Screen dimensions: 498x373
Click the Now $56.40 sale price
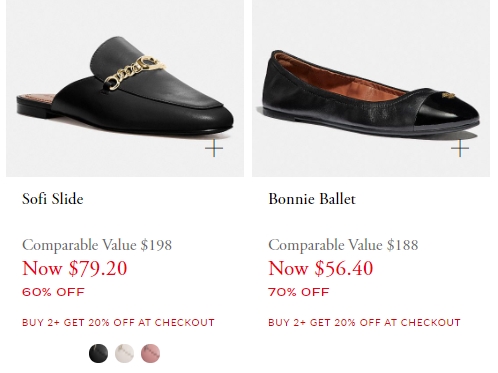(x=321, y=268)
